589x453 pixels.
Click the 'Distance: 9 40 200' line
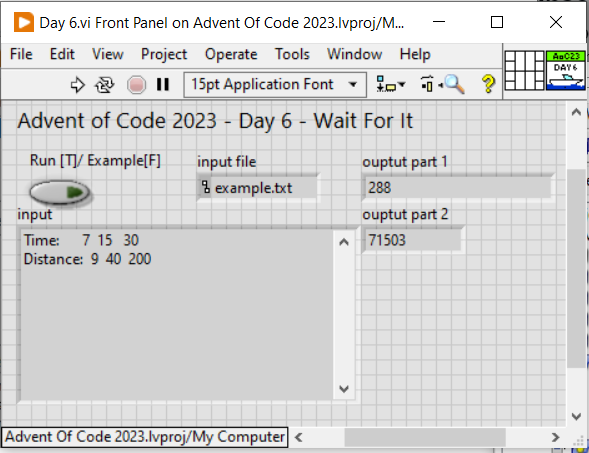[x=87, y=259]
